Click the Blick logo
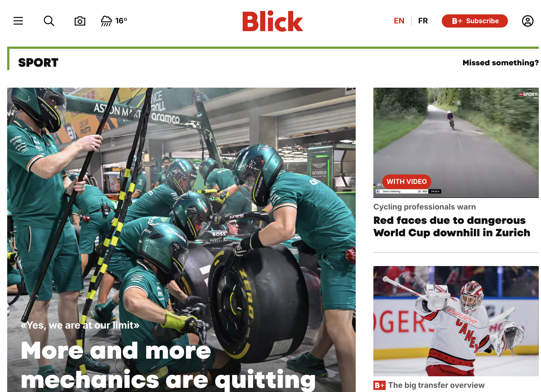Screen dimensions: 541x392 (273, 21)
